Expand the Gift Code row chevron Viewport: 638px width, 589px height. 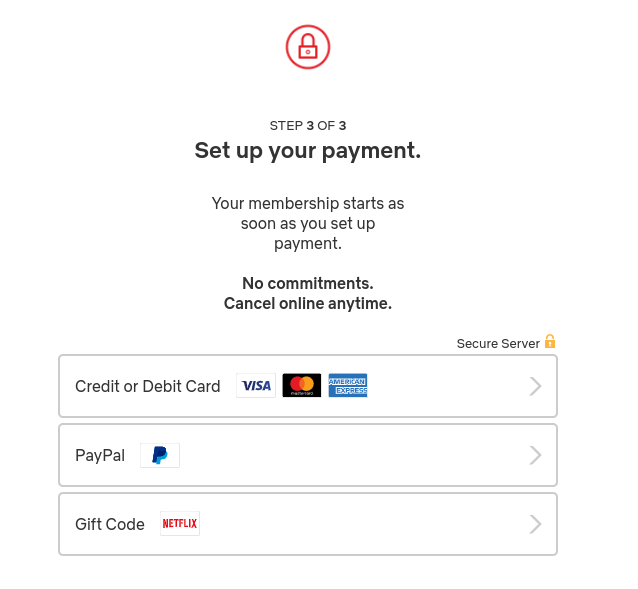pos(535,524)
